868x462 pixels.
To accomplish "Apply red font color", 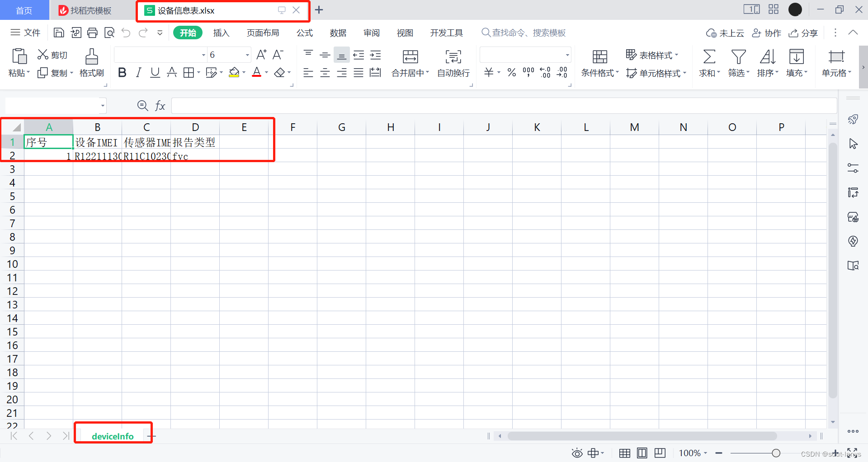I will coord(257,72).
